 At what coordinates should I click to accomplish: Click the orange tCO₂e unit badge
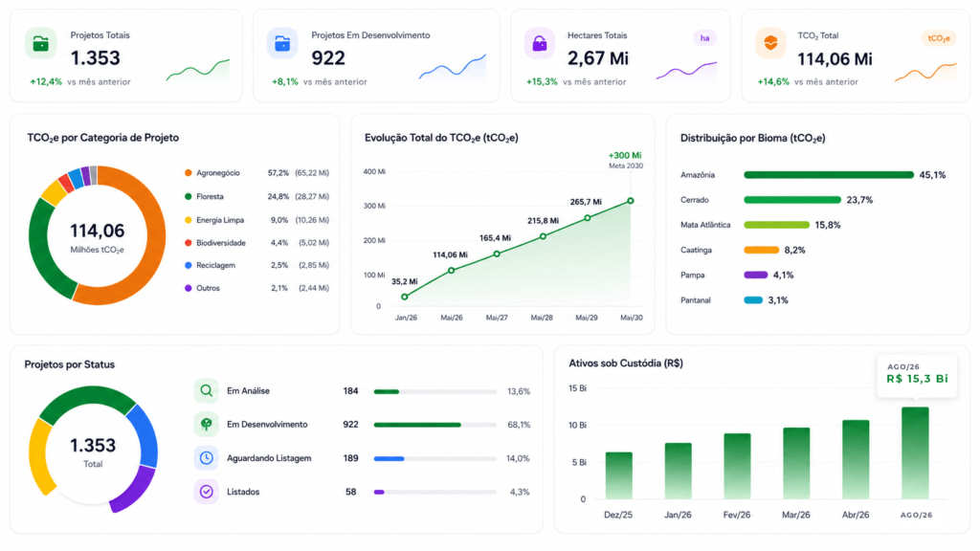[939, 38]
